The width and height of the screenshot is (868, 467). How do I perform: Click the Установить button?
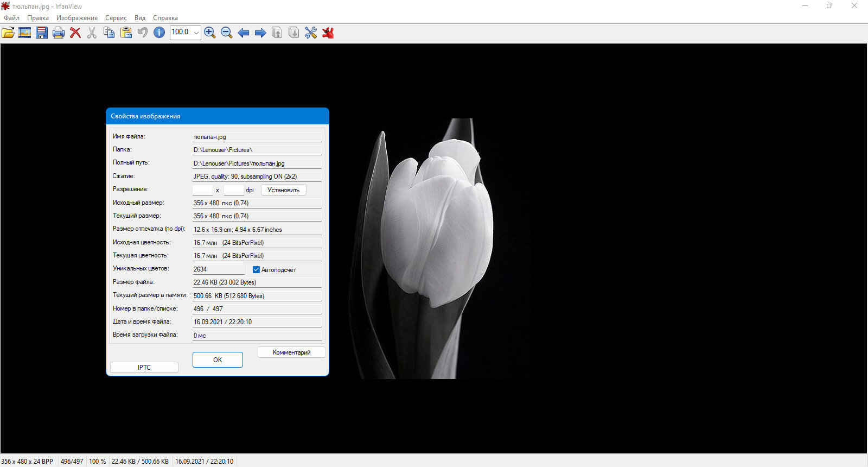click(x=283, y=190)
